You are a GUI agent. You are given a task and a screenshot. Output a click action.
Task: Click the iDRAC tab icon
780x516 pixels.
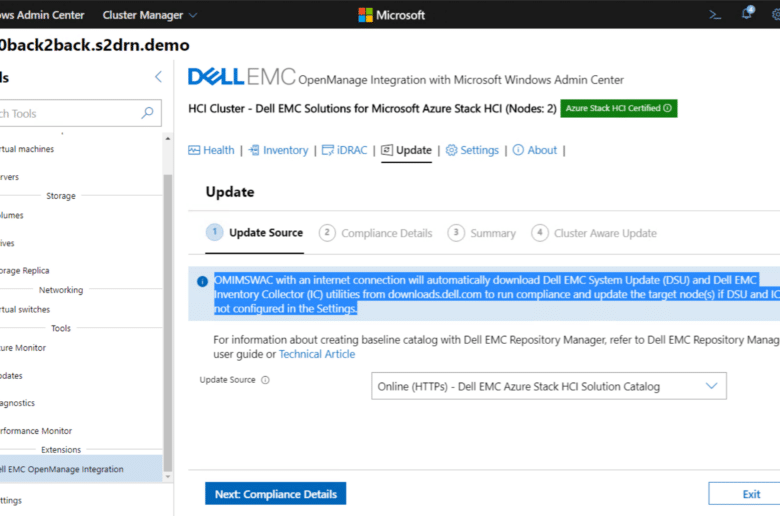click(328, 150)
